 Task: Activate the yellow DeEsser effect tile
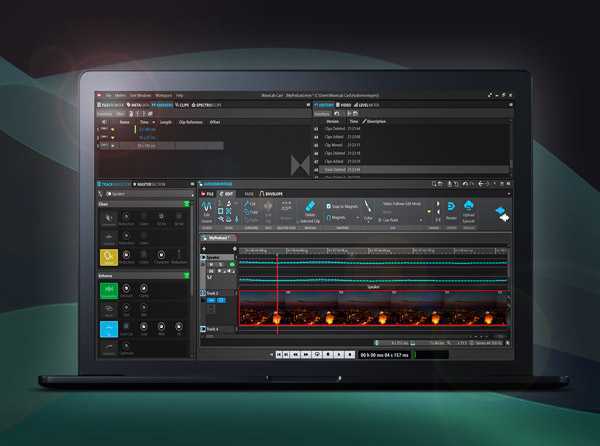click(x=109, y=257)
